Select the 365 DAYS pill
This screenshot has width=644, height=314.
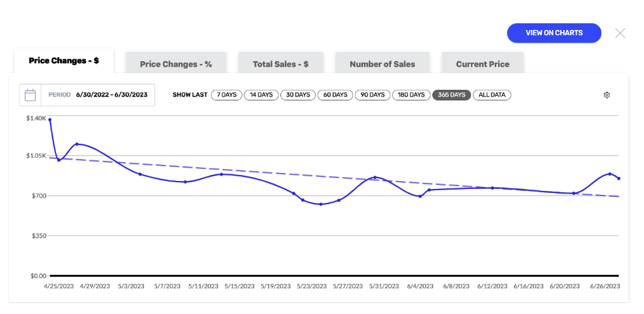(x=452, y=95)
